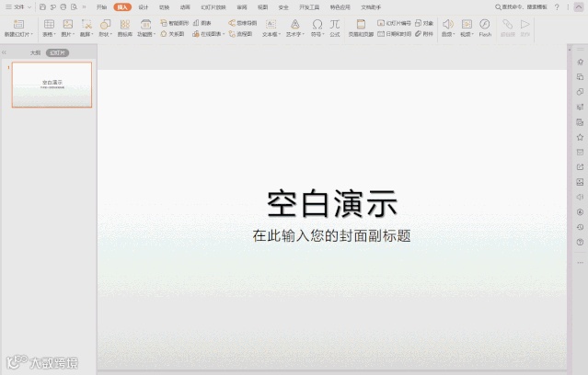The width and height of the screenshot is (588, 375).
Task: Collapse the ribbon with the chevron button
Action: [x=579, y=7]
